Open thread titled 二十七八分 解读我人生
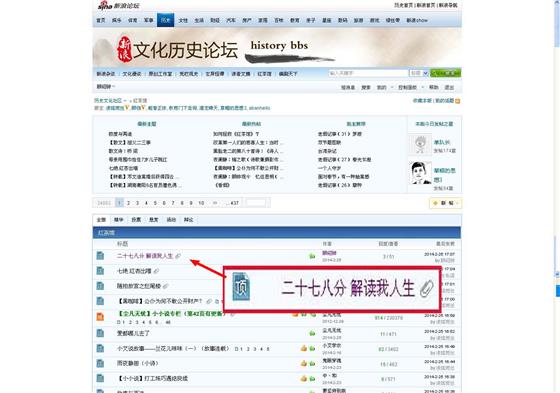Screen dimensions: 560x393 [x=145, y=256]
